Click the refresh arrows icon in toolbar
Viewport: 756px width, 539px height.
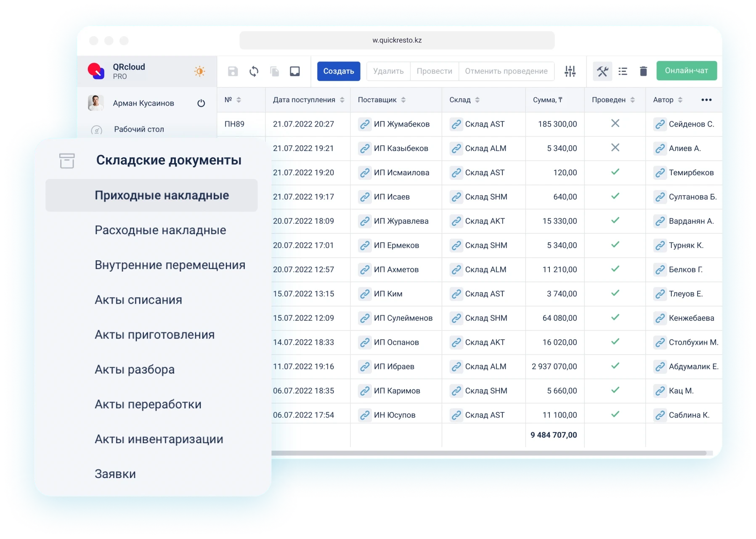[254, 71]
